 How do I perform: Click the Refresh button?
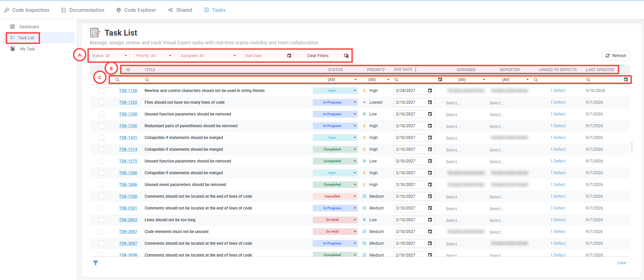[x=616, y=56]
